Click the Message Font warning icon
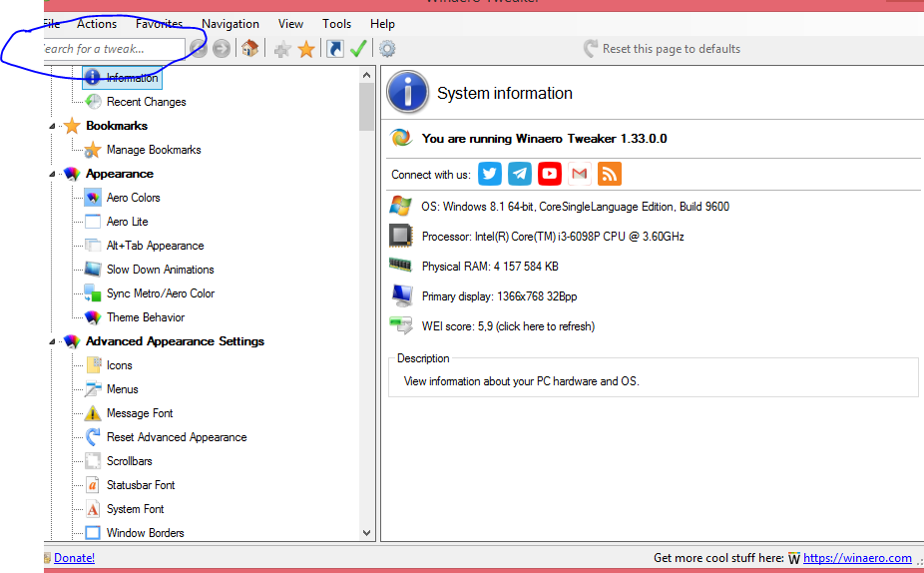The height and width of the screenshot is (573, 924). 93,413
